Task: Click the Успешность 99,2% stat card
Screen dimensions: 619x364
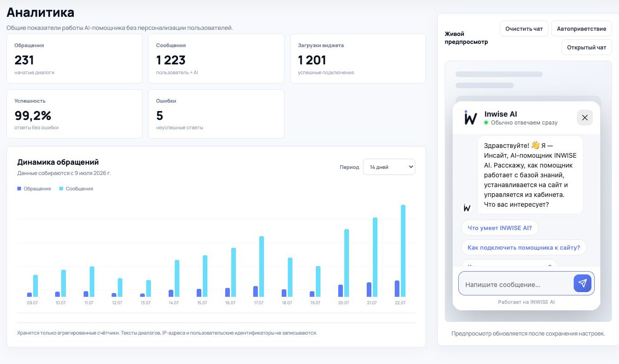Action: pyautogui.click(x=74, y=114)
